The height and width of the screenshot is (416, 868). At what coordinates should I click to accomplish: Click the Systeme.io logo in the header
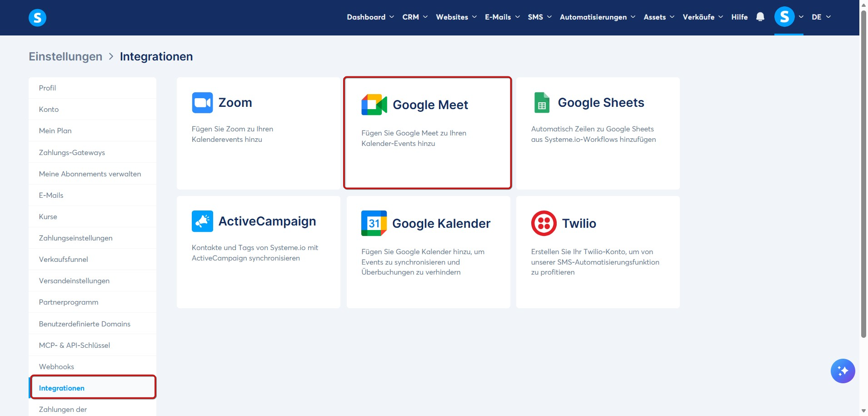[37, 18]
